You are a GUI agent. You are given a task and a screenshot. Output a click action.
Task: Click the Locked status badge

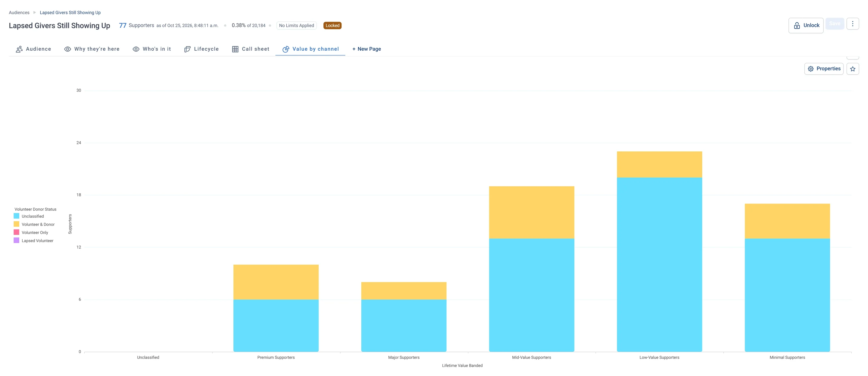(332, 26)
